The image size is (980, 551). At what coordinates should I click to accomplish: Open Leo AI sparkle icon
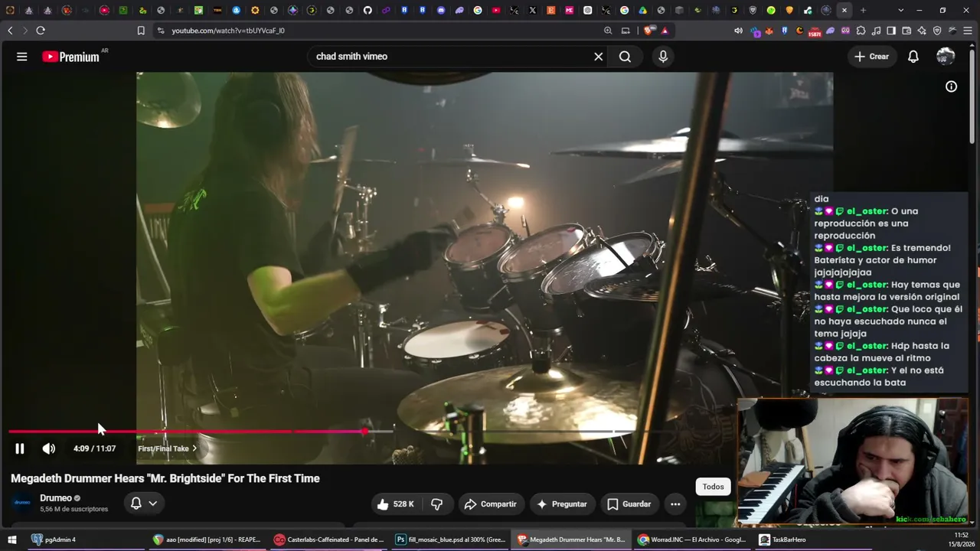click(x=922, y=31)
